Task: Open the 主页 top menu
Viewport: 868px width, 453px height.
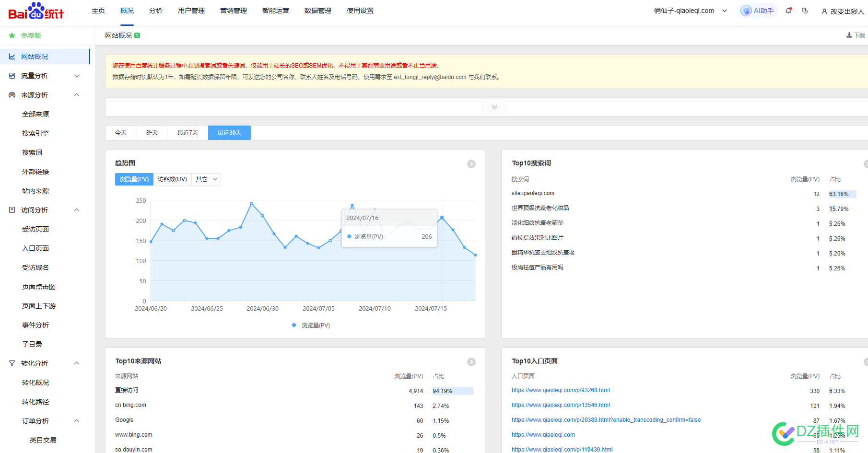Action: click(98, 11)
